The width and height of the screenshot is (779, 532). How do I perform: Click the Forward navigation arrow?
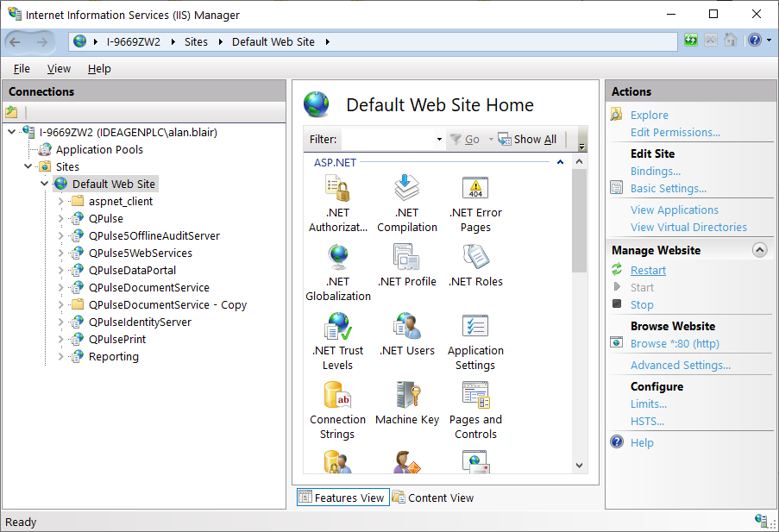pyautogui.click(x=42, y=41)
